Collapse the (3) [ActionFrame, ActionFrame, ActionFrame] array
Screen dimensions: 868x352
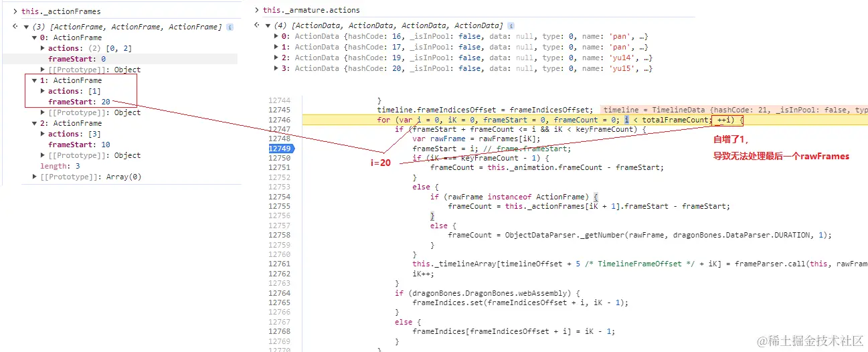point(26,27)
